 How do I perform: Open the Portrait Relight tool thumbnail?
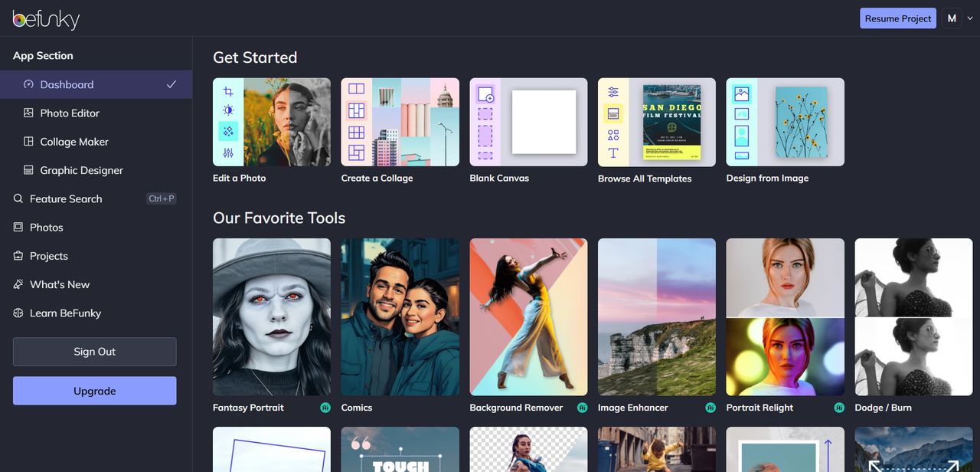[786, 317]
